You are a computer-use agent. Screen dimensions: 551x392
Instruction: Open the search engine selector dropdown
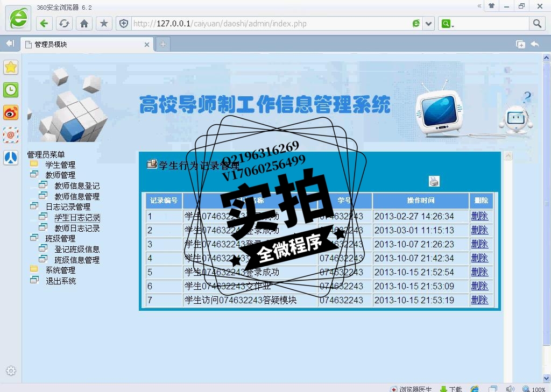tap(448, 24)
